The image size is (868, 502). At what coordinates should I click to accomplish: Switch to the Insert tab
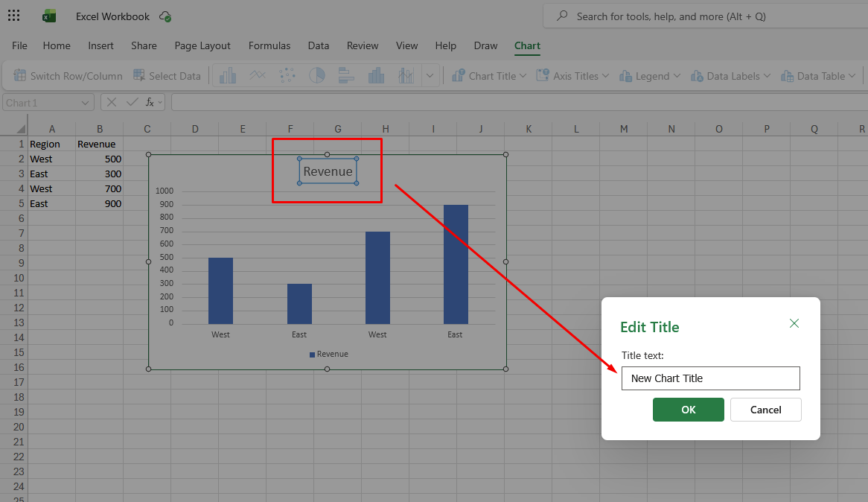100,45
